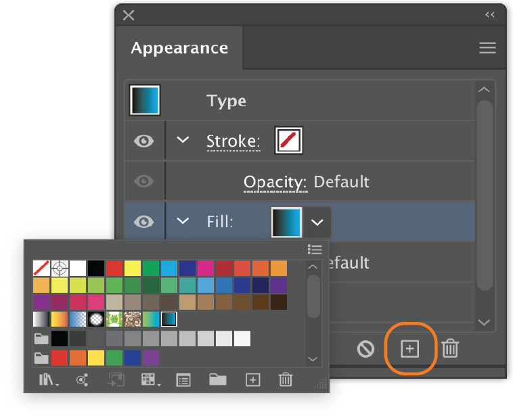Pick the yellow swatch in top row
Image resolution: width=515 pixels, height=420 pixels.
point(133,268)
